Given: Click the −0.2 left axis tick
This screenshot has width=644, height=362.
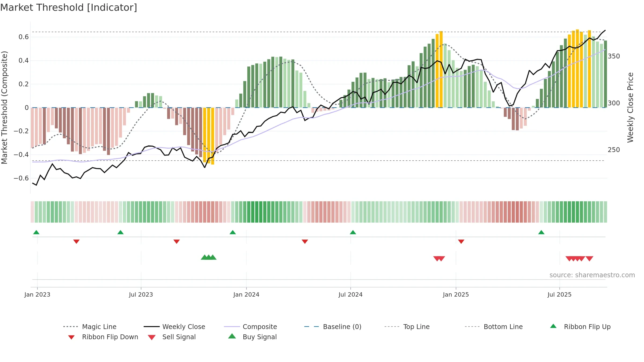Looking at the screenshot, I should (21, 131).
